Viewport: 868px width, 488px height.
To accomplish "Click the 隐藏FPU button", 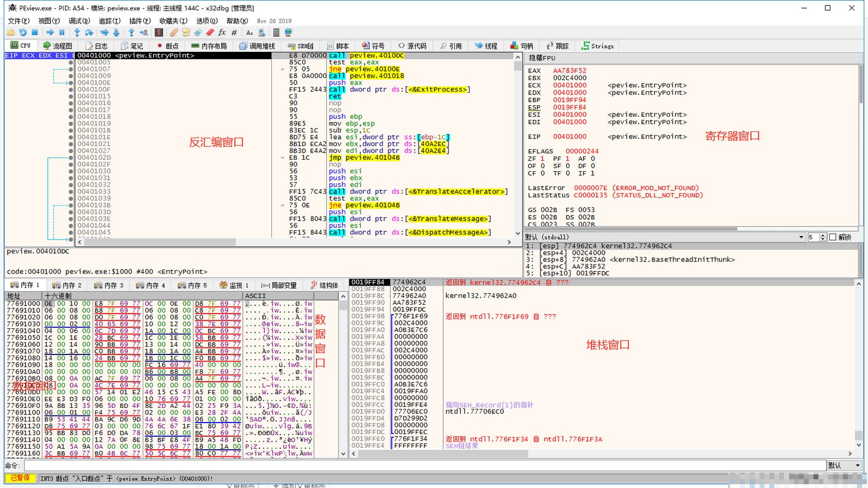I will click(542, 58).
